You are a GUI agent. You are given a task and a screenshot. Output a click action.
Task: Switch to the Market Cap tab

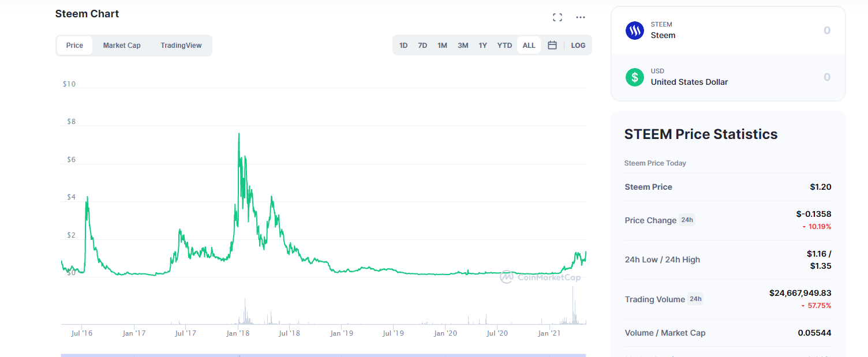[122, 46]
